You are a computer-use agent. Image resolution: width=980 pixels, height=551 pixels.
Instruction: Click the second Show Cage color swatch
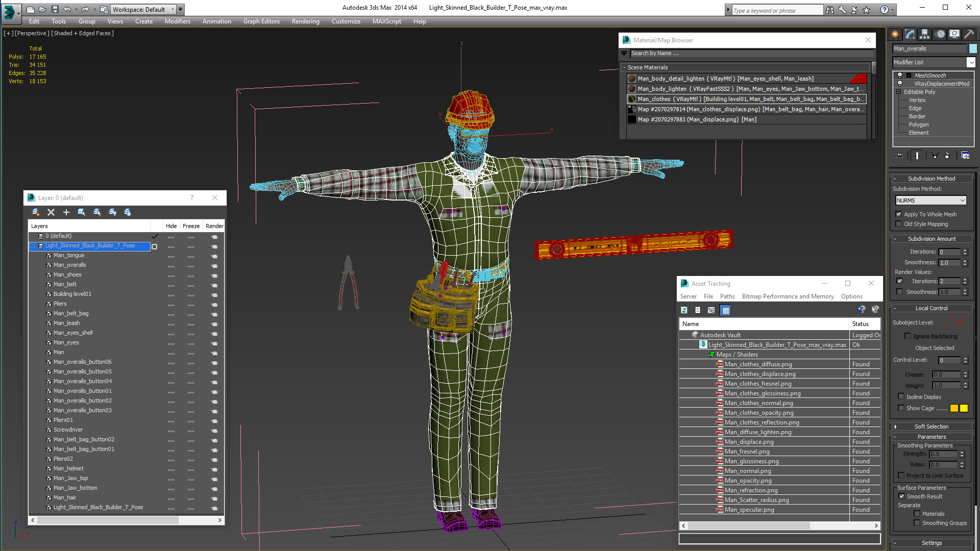click(964, 408)
